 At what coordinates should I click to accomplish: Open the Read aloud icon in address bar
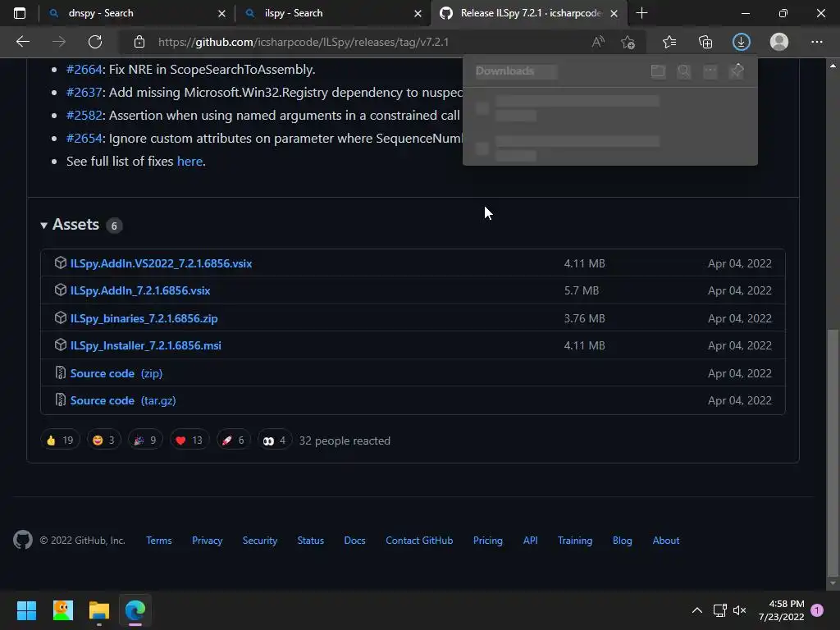pyautogui.click(x=598, y=42)
